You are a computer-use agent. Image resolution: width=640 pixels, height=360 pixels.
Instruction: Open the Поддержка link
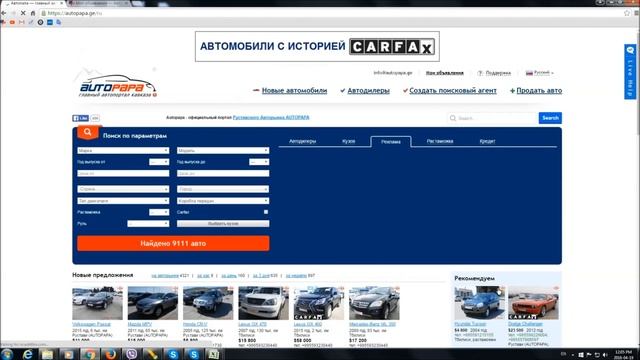click(498, 73)
